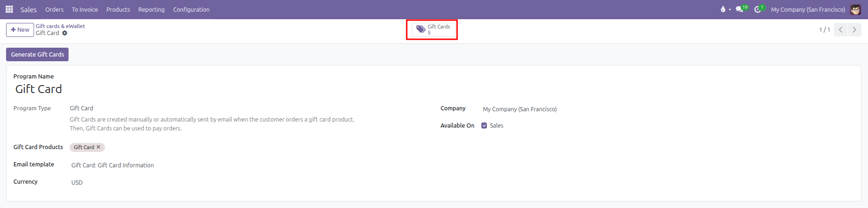The height and width of the screenshot is (208, 868).
Task: Click the Gift Card Products label
Action: [x=38, y=147]
